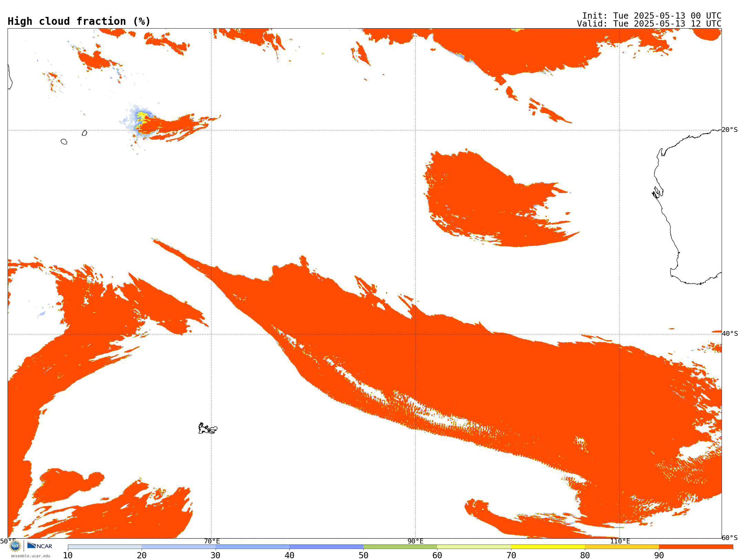Image resolution: width=744 pixels, height=560 pixels.
Task: Click the Mauritius island outline
Action: [x=84, y=133]
